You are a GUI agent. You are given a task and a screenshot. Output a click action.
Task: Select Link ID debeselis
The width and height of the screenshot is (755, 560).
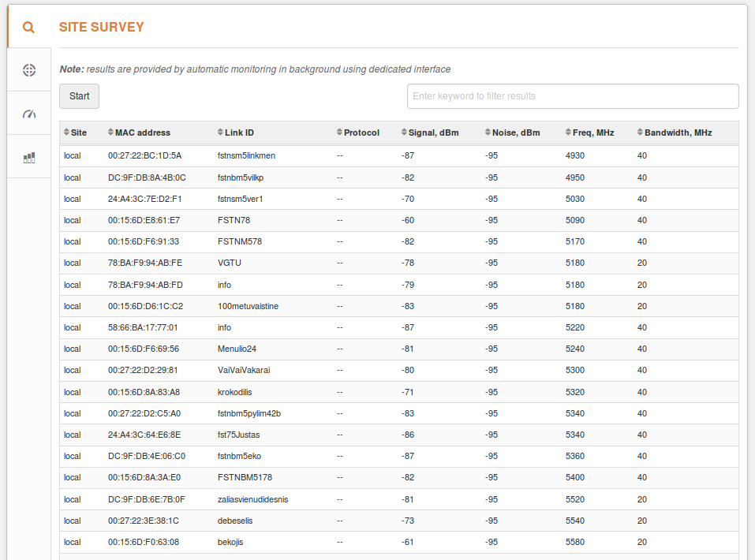235,521
